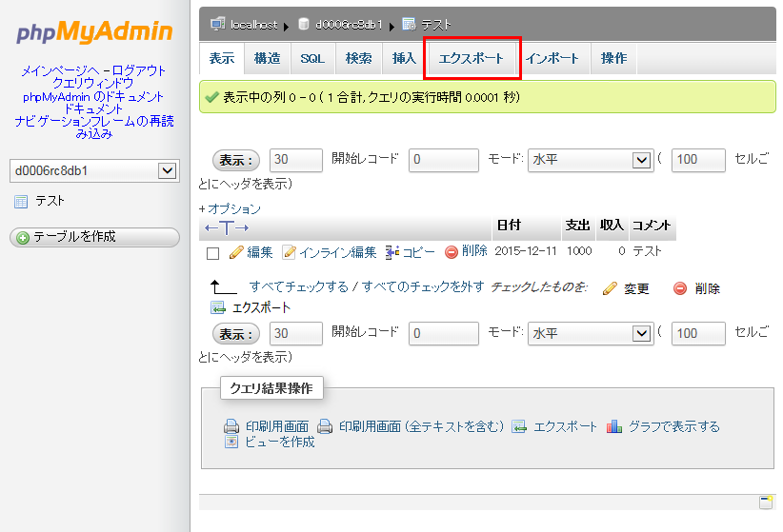Tick the checkbox for the 2015-12-11 row
The width and height of the screenshot is (783, 532).
coord(212,253)
